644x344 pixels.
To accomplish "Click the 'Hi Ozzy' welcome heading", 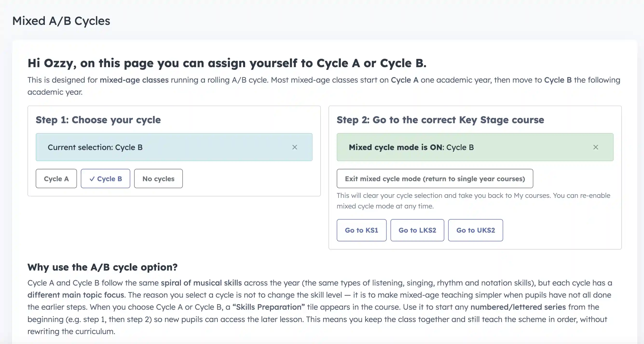I will pos(227,63).
